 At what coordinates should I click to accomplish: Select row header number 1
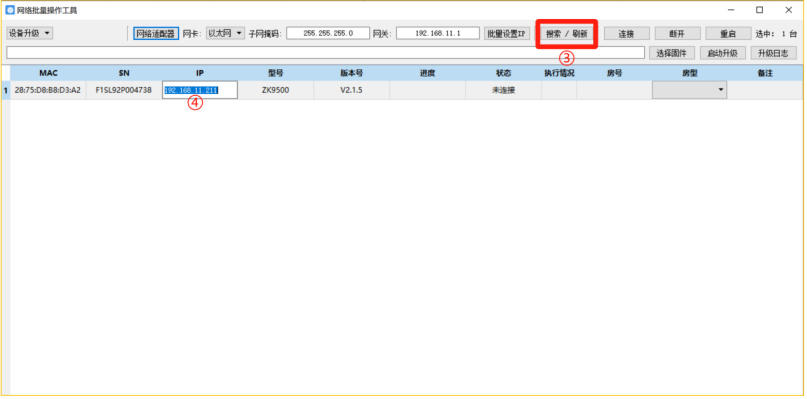click(6, 90)
